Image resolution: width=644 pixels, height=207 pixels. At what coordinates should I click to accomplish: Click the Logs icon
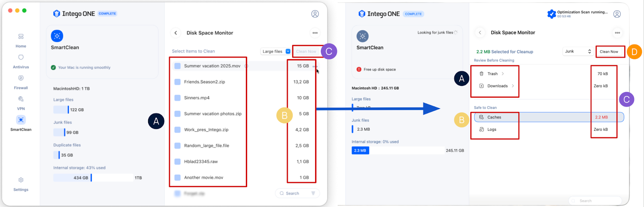(481, 129)
